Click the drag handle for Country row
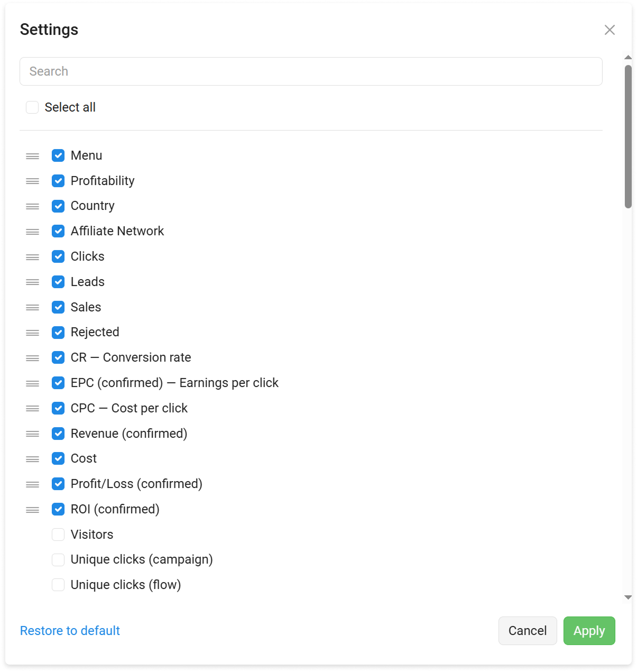The image size is (637, 672). pyautogui.click(x=33, y=206)
